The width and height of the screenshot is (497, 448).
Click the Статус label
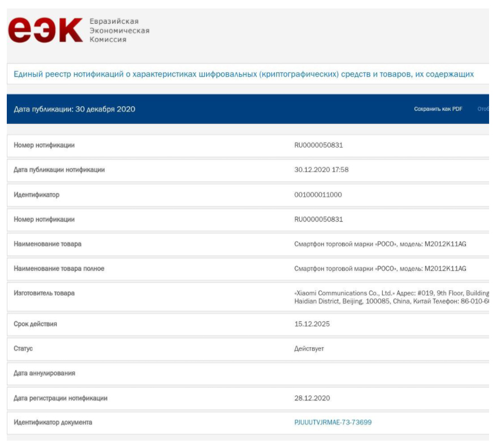click(x=23, y=348)
